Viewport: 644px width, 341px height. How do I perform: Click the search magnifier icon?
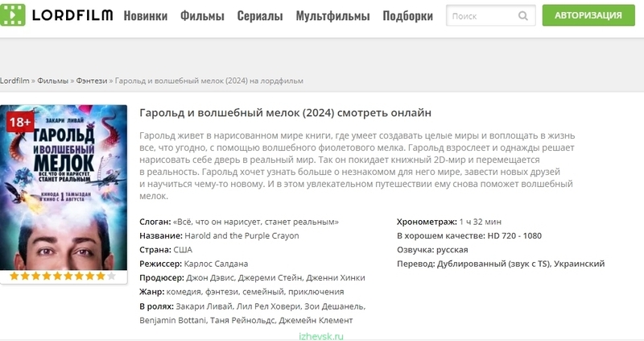(522, 16)
